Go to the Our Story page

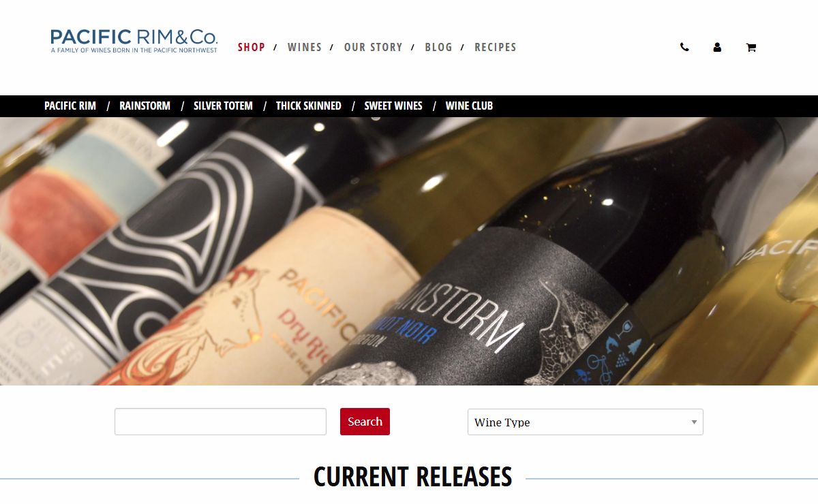point(374,47)
